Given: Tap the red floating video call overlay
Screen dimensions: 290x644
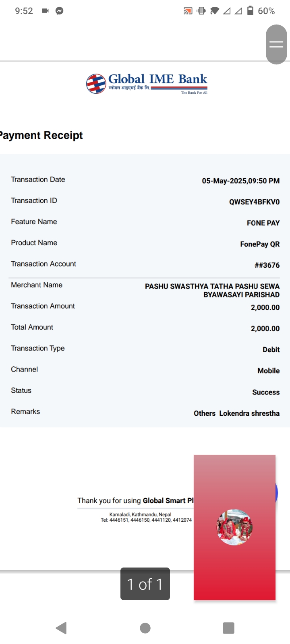Looking at the screenshot, I should (x=234, y=527).
